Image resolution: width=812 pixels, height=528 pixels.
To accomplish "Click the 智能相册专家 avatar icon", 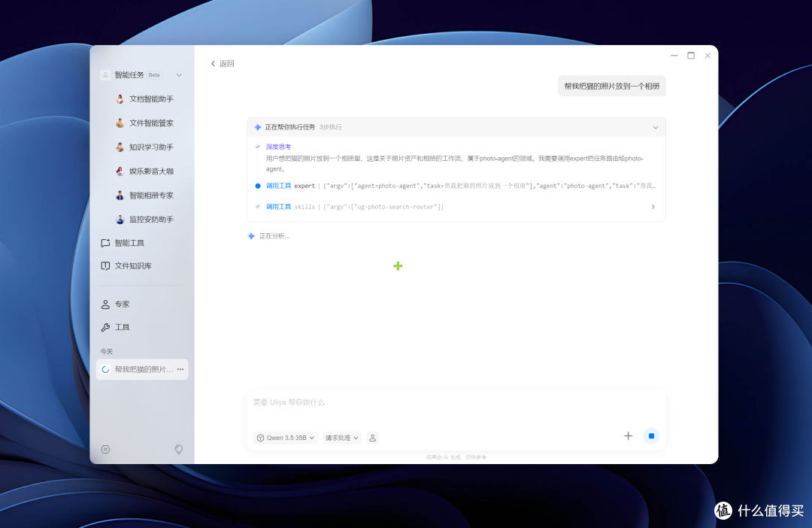I will [120, 196].
